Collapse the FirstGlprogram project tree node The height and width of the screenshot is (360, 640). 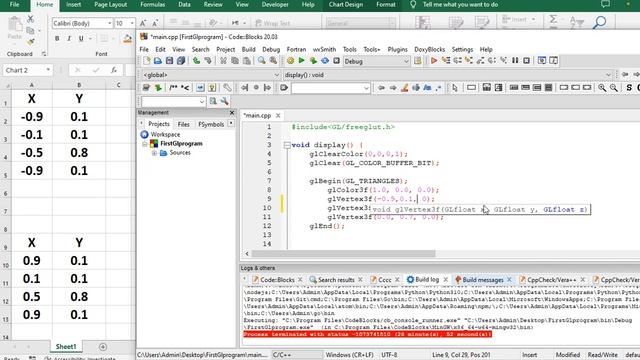coord(144,144)
